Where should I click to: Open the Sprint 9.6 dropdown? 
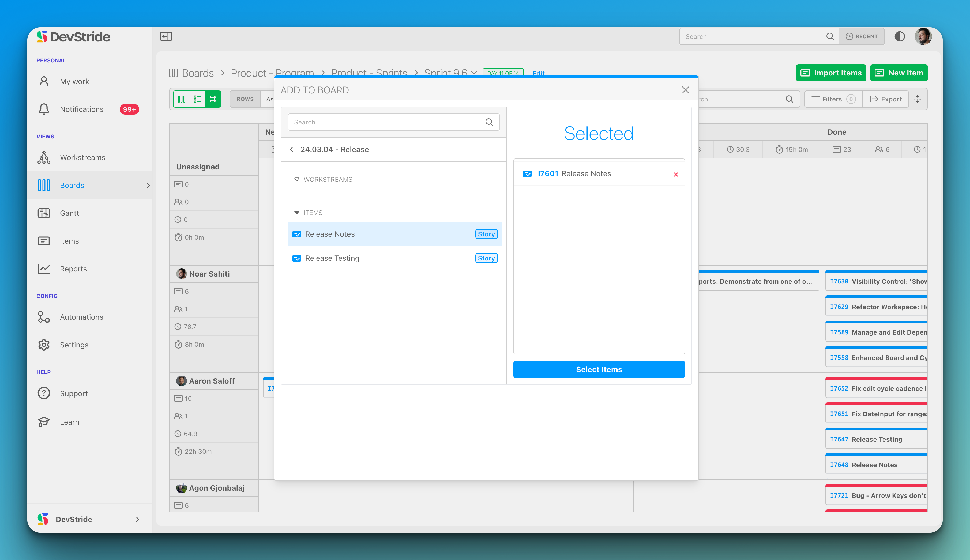[474, 73]
